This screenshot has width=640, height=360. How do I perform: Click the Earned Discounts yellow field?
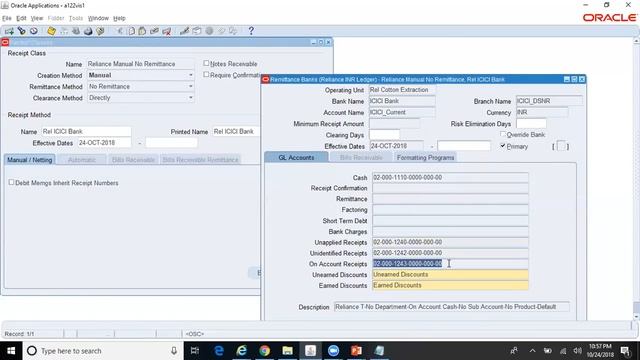coord(450,285)
